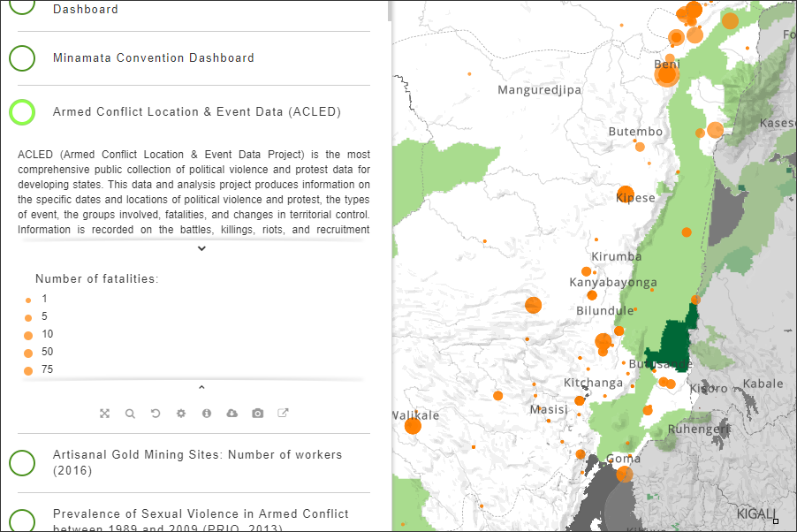Image resolution: width=797 pixels, height=532 pixels.
Task: Select the Minamata Convention Dashboard title
Action: click(154, 58)
